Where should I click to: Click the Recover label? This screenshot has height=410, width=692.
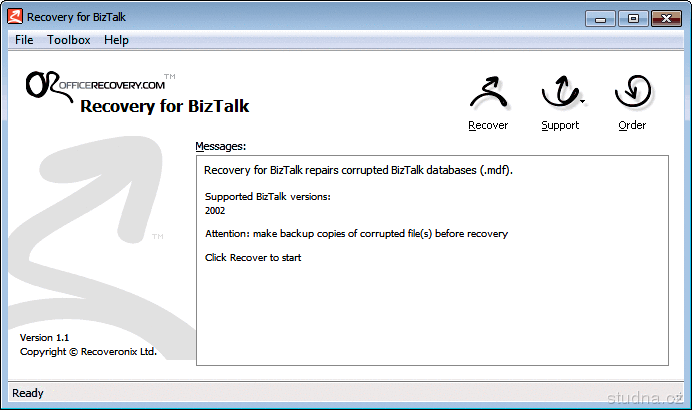(x=488, y=125)
